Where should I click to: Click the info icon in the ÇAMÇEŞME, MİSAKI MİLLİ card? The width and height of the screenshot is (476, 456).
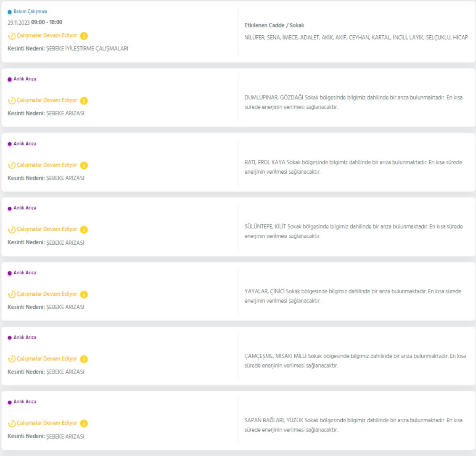point(84,359)
